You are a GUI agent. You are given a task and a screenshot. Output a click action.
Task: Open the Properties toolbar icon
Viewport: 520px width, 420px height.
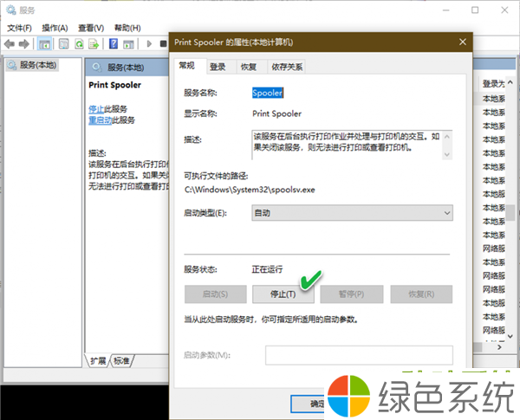tap(63, 44)
